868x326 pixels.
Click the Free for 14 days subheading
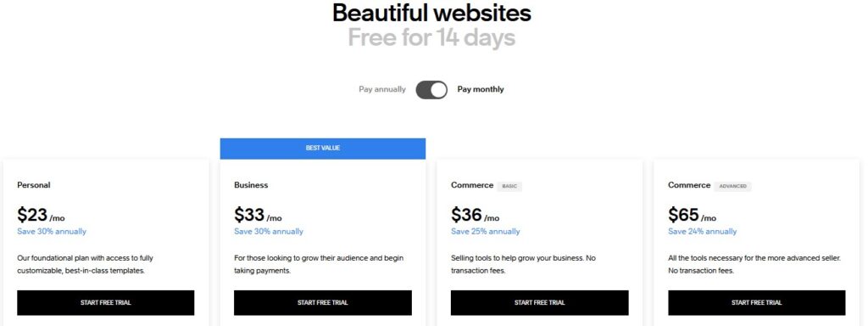431,37
